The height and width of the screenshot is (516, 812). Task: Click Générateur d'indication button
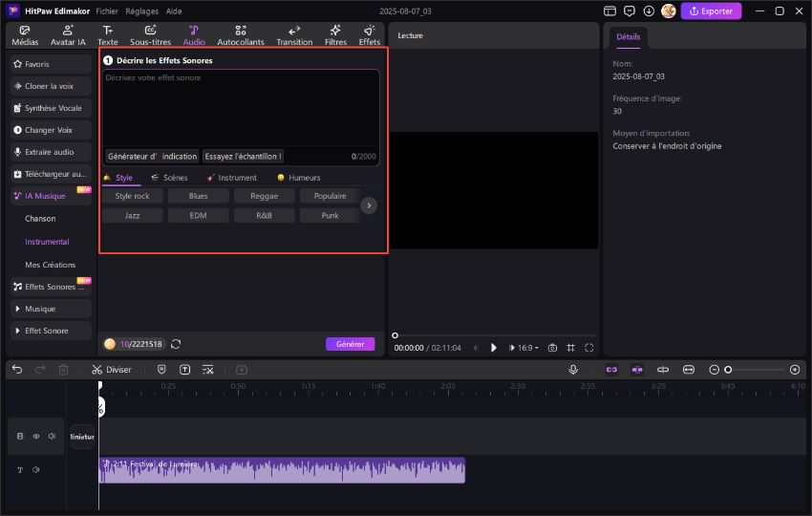[152, 156]
